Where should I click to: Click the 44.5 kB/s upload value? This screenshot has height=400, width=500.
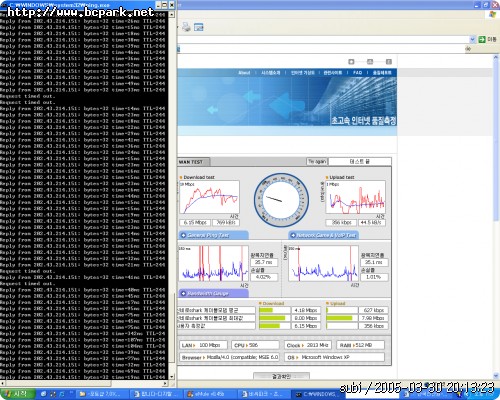tap(372, 222)
